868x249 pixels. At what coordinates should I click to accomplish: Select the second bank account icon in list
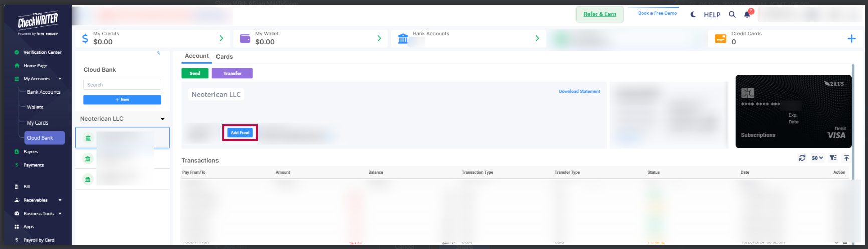[x=88, y=159]
